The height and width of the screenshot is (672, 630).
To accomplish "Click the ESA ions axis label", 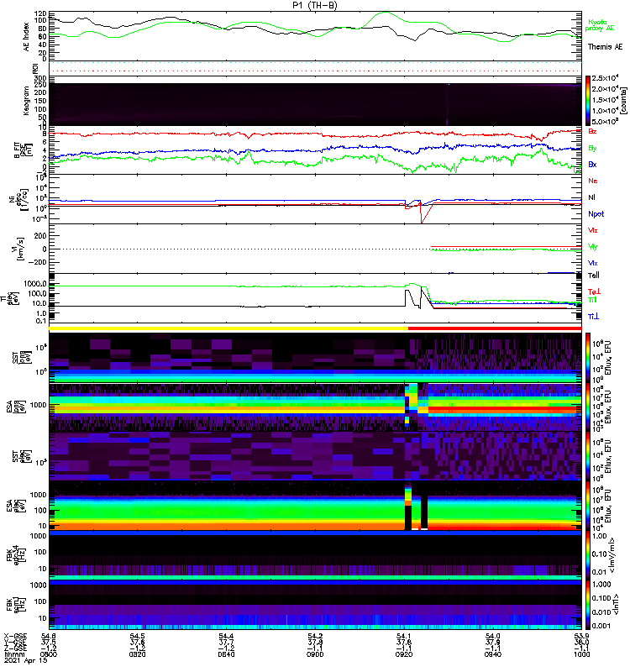I will (x=15, y=407).
